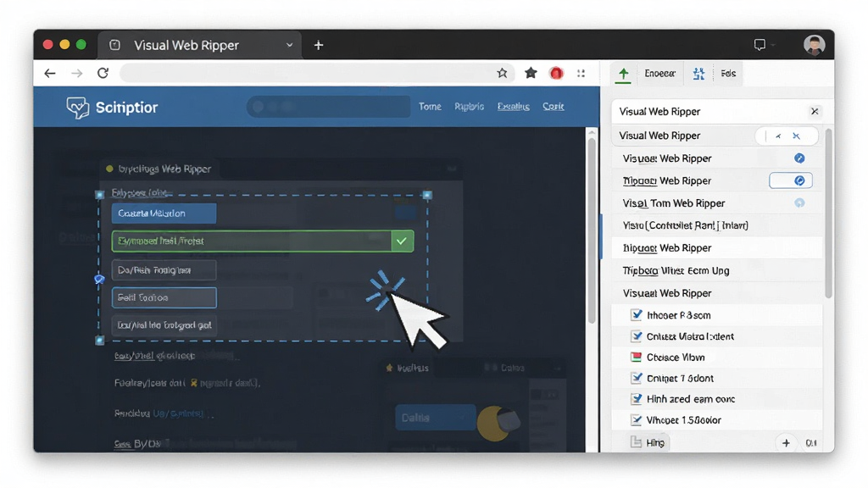Click the top-left selection corner handle
The height and width of the screenshot is (488, 868).
(x=100, y=195)
